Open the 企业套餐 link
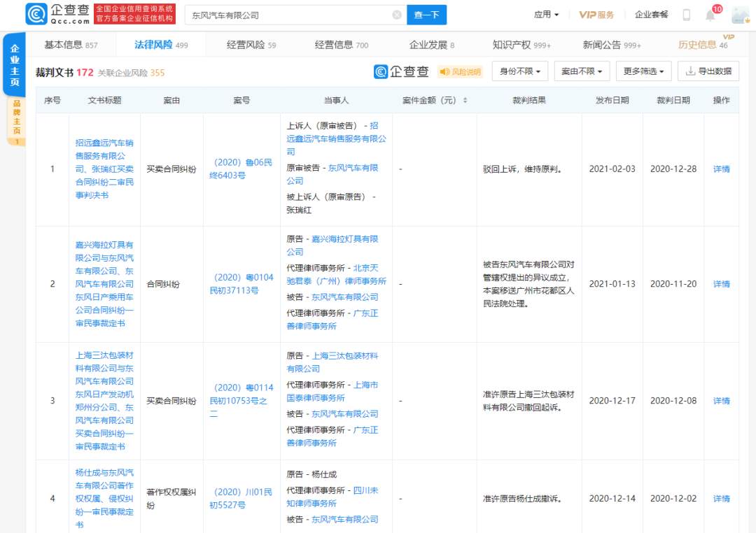The width and height of the screenshot is (756, 533). 652,15
